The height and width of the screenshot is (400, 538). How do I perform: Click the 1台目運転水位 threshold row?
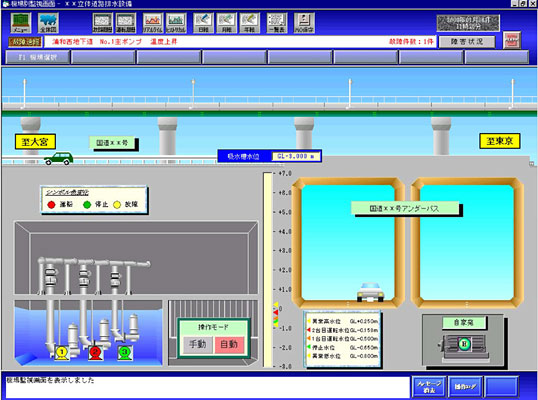(x=343, y=339)
